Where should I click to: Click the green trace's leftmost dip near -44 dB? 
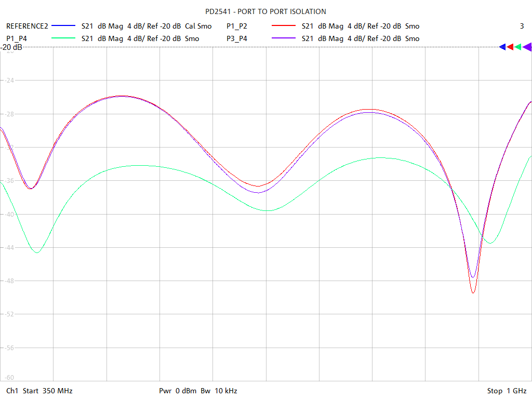point(37,252)
